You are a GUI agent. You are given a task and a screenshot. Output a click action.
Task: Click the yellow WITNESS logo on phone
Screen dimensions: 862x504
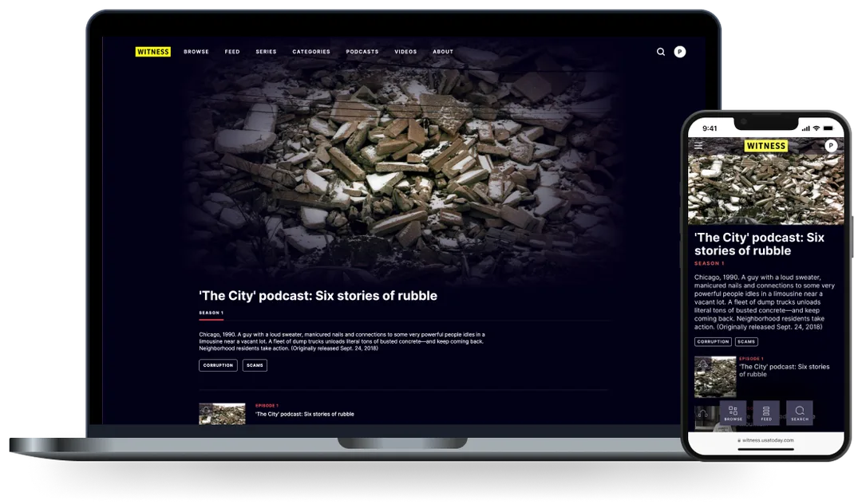coord(765,146)
